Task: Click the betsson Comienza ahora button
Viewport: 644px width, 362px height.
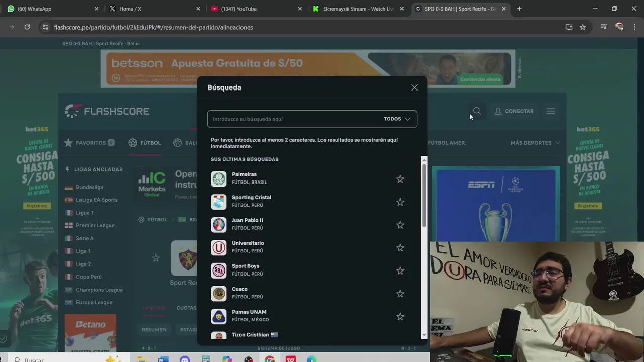Action: coord(480,79)
